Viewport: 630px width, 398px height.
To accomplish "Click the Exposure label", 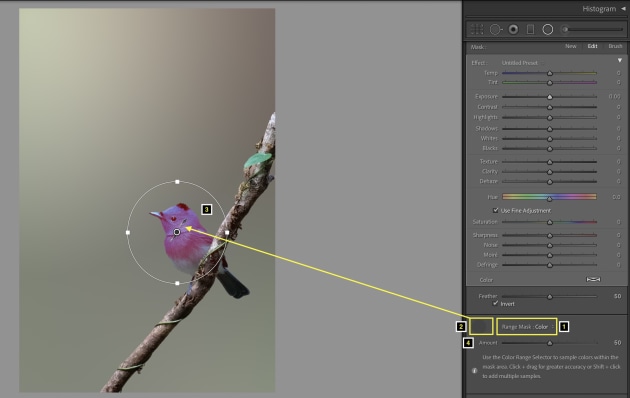I will coord(486,97).
